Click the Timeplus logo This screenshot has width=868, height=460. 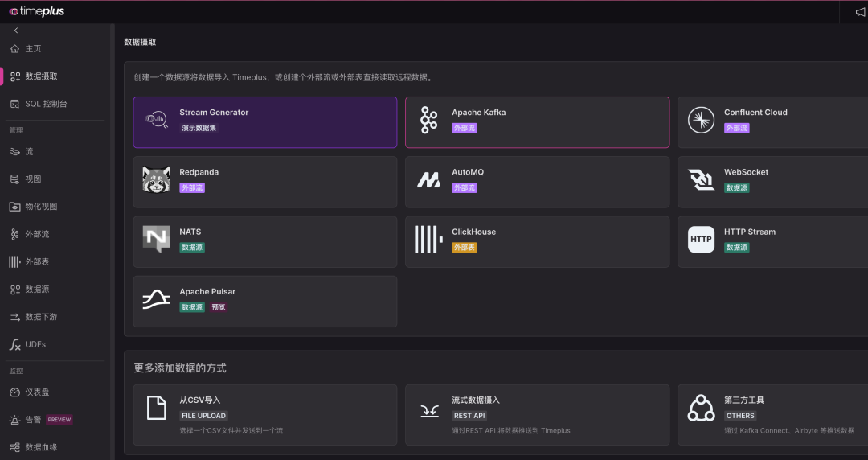(x=37, y=11)
